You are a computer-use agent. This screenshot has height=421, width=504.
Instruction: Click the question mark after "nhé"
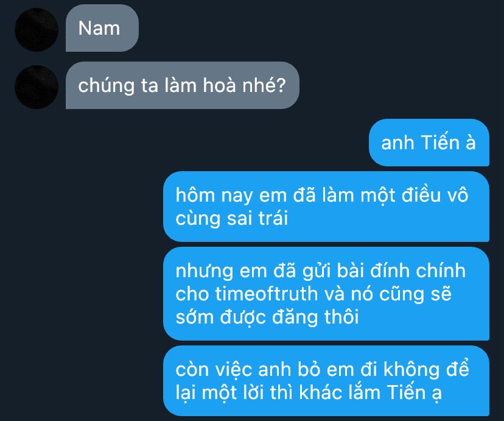click(281, 85)
